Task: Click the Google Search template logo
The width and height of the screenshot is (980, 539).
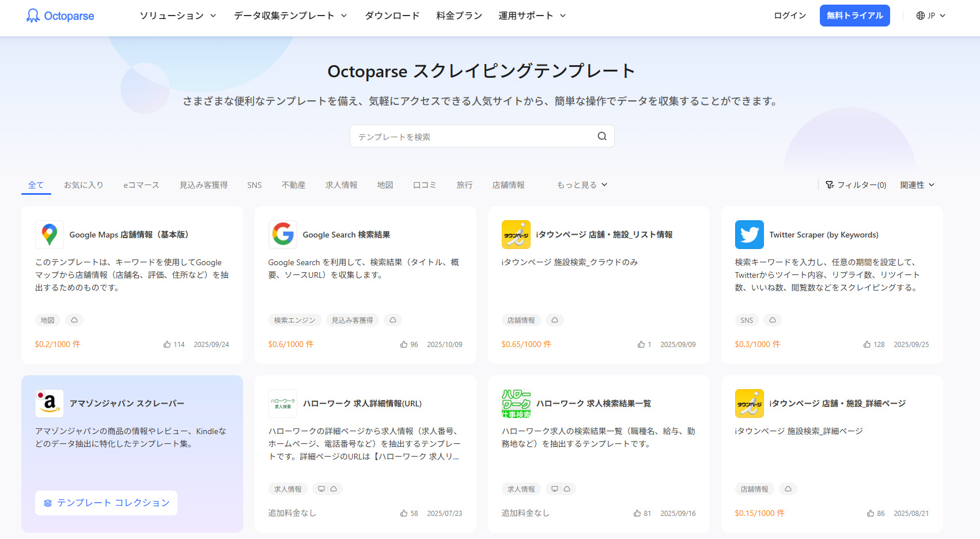Action: tap(283, 235)
